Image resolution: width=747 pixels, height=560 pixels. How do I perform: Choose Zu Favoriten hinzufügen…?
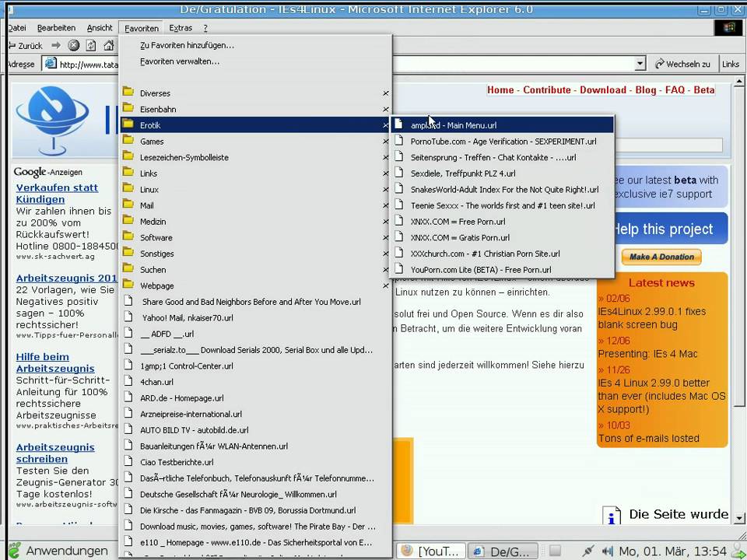tap(188, 45)
